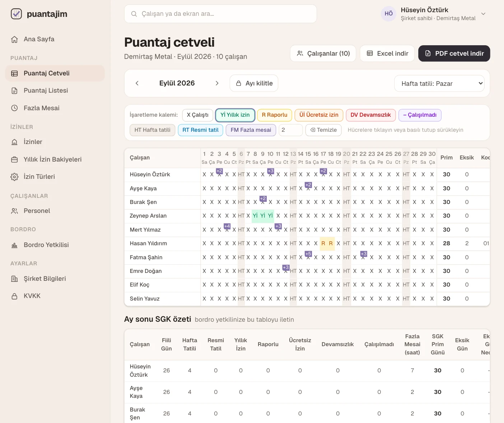Click the Temizle eraser button
This screenshot has width=504, height=423.
click(324, 130)
